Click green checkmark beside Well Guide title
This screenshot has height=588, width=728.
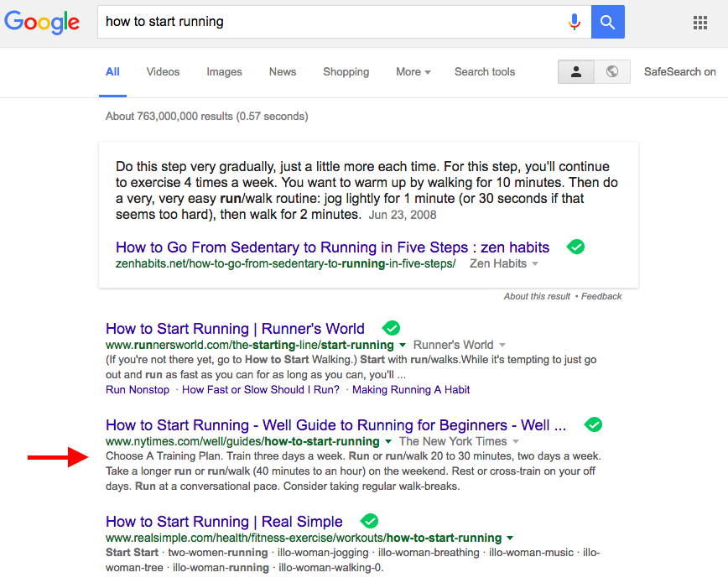click(x=593, y=424)
